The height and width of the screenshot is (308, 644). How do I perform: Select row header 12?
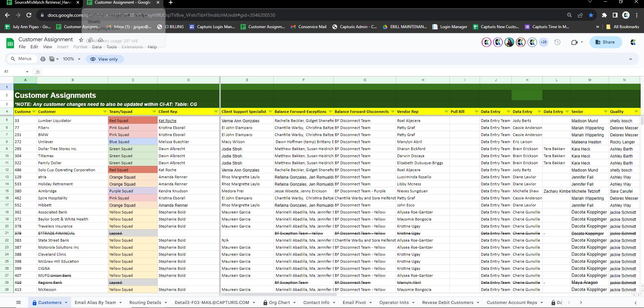[x=7, y=170]
